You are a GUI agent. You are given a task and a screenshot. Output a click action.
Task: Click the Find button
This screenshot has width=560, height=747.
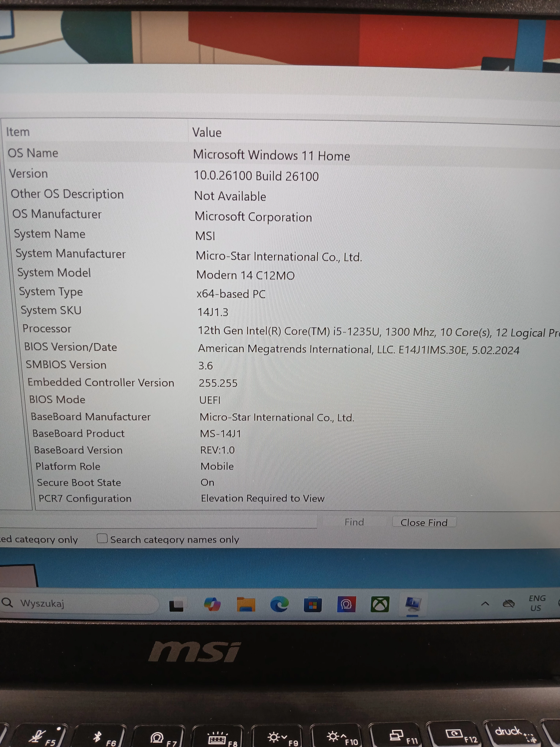click(354, 522)
